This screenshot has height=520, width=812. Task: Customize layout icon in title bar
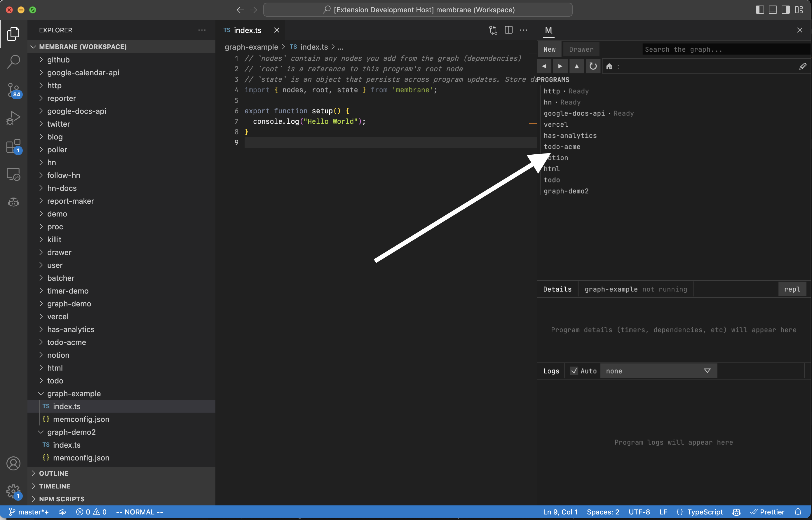click(x=799, y=10)
